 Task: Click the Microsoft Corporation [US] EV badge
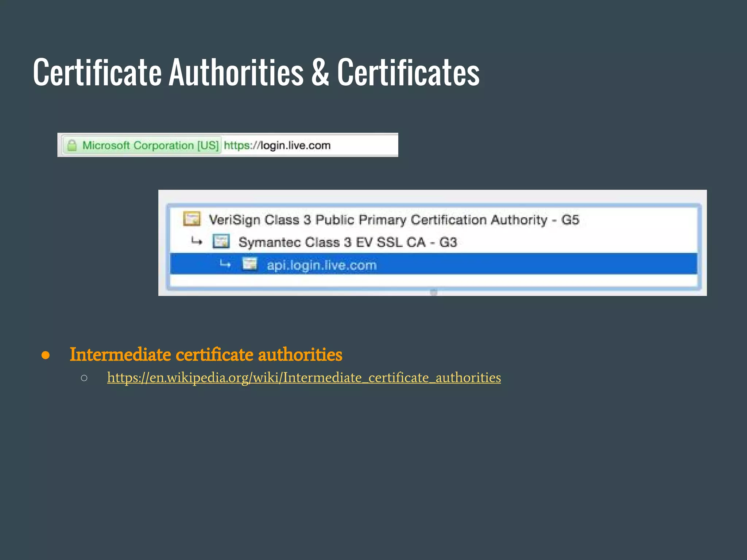click(142, 145)
